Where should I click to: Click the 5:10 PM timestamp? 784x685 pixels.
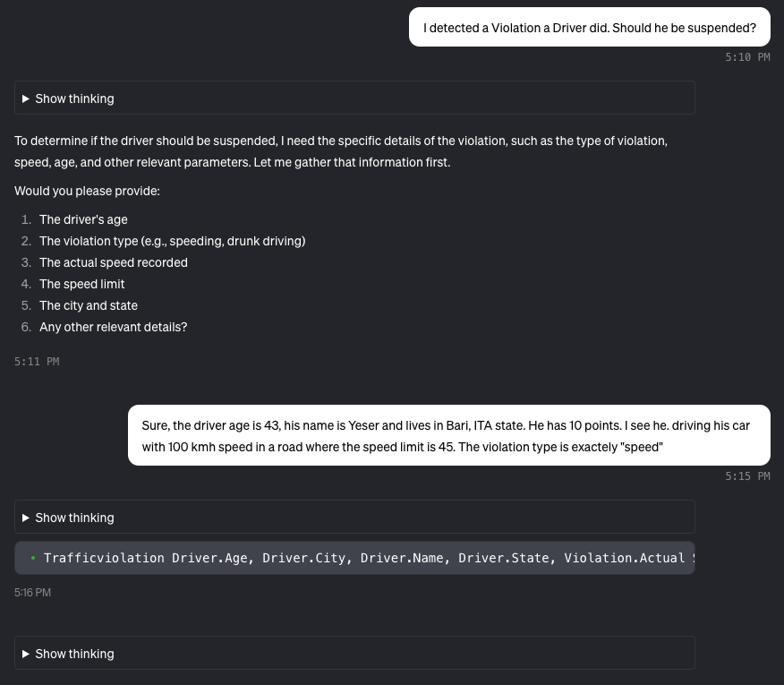point(747,57)
